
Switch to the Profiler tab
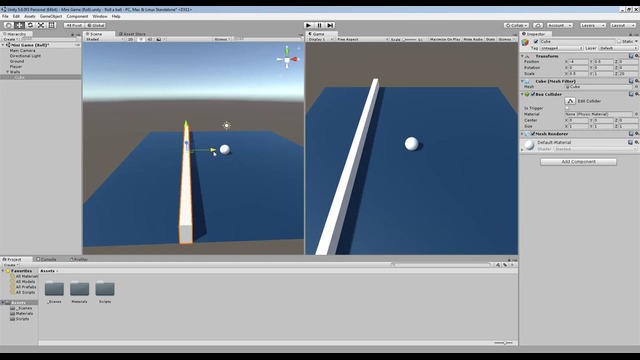(x=79, y=259)
